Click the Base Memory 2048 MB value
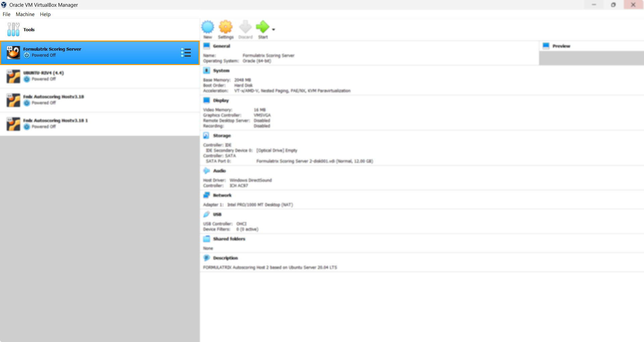The image size is (644, 342). [243, 80]
